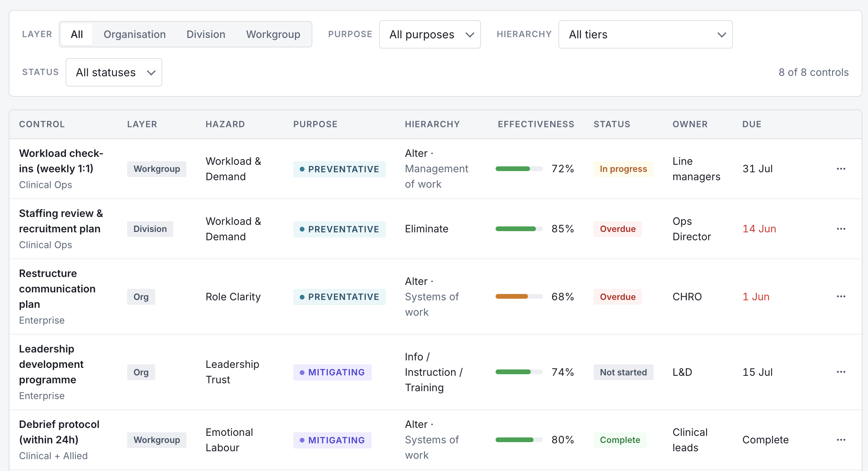Open Staffing review & recruitment plan control

pos(61,221)
